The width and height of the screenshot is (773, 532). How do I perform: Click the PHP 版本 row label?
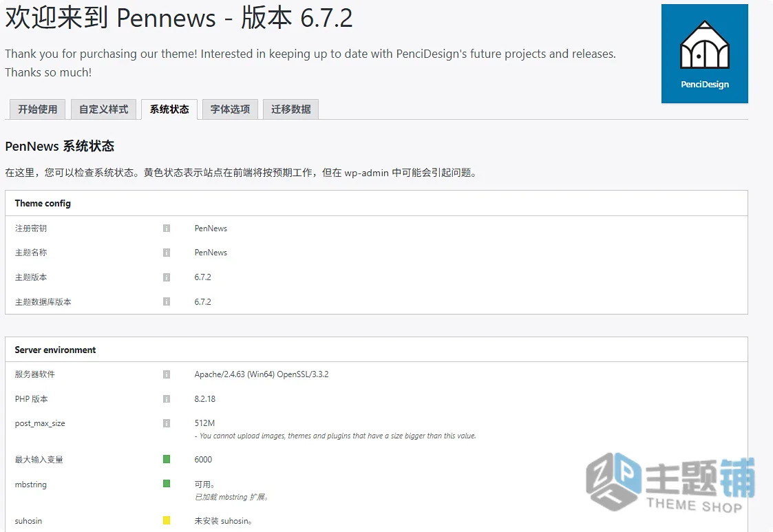pyautogui.click(x=31, y=399)
